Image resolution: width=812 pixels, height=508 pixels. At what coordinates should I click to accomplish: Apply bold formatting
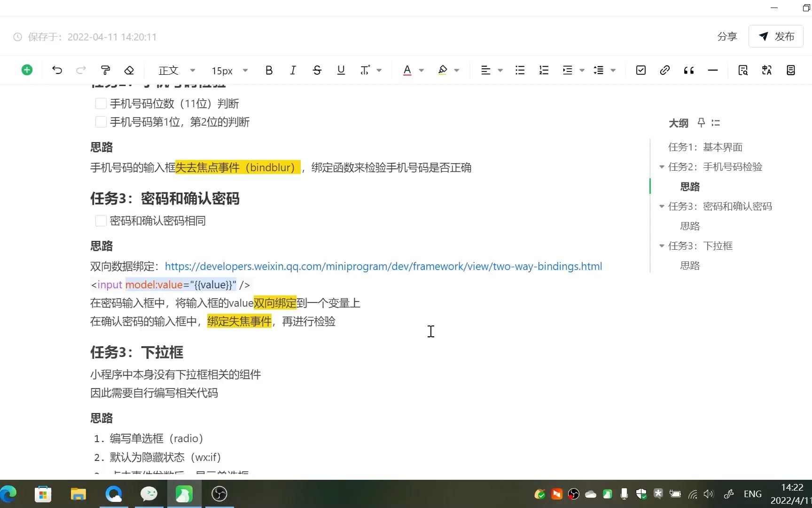coord(269,70)
